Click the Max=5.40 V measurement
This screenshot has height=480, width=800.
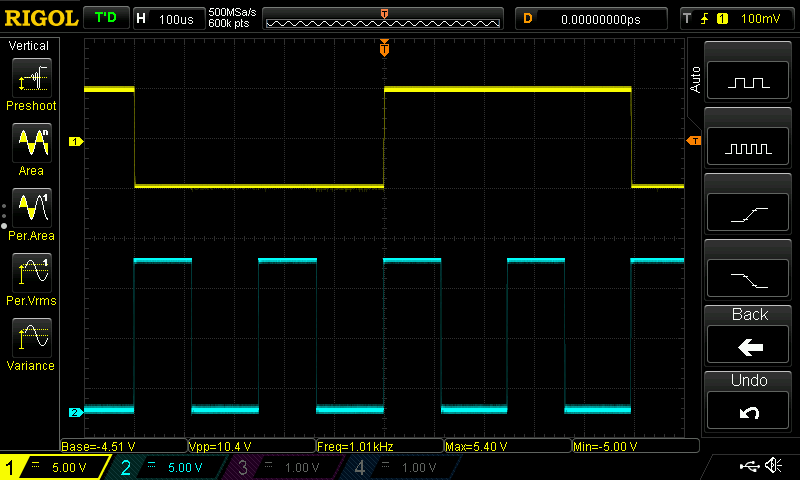(x=508, y=446)
